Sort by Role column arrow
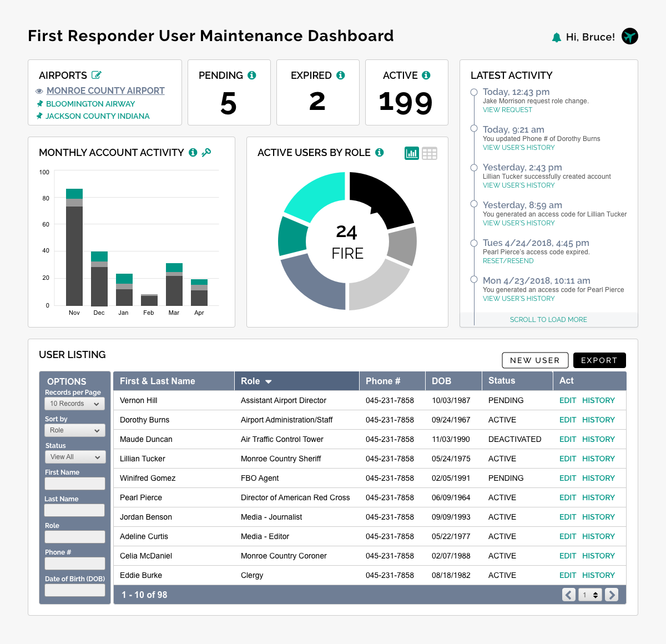Viewport: 666px width, 644px height. tap(269, 381)
